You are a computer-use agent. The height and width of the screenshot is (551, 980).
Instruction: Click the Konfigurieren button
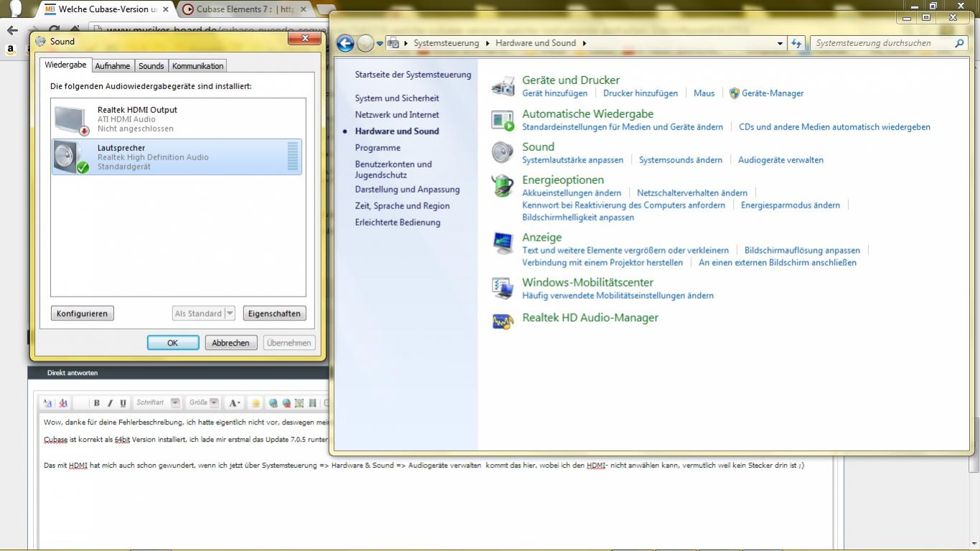point(83,313)
